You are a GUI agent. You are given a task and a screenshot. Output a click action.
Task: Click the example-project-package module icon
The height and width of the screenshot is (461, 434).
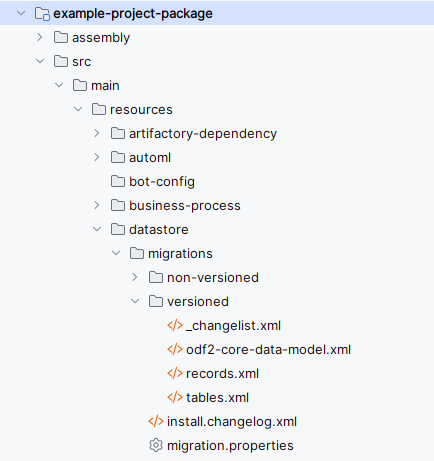(x=42, y=14)
